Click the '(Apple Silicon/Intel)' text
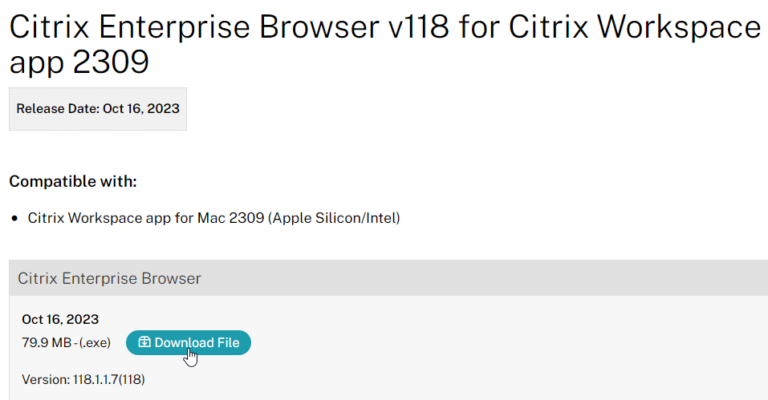 (334, 217)
